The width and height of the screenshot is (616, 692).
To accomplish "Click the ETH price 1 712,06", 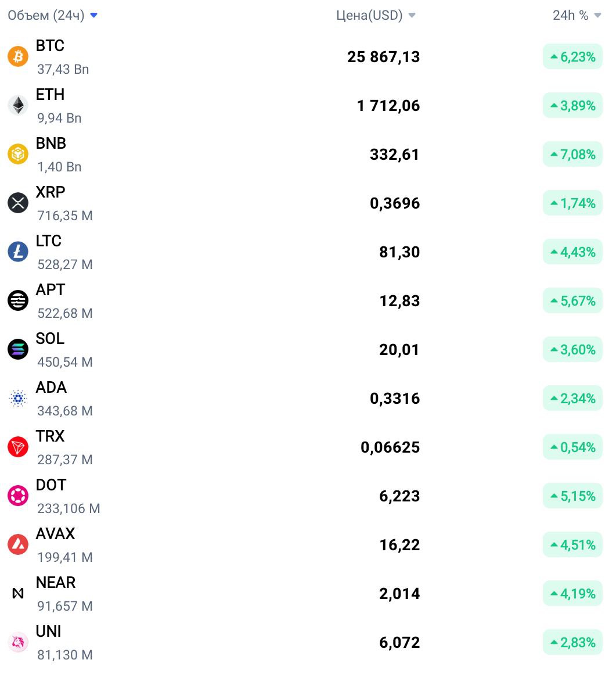I will pos(388,106).
